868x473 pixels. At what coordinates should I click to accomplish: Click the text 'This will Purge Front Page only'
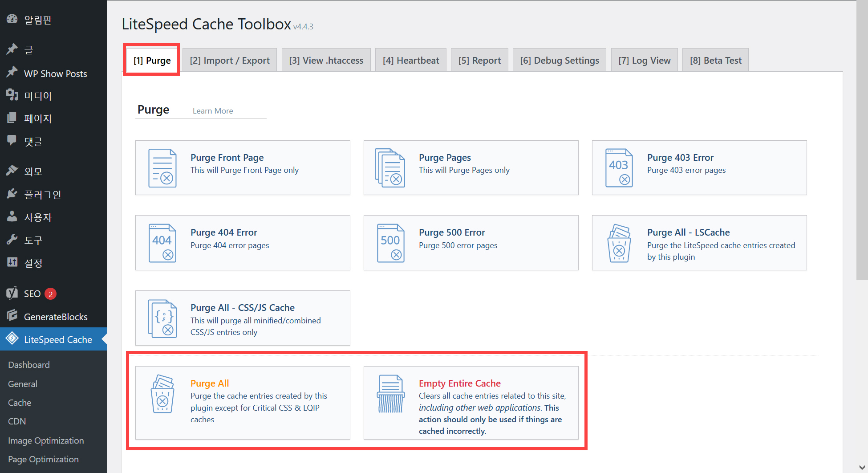tap(244, 170)
